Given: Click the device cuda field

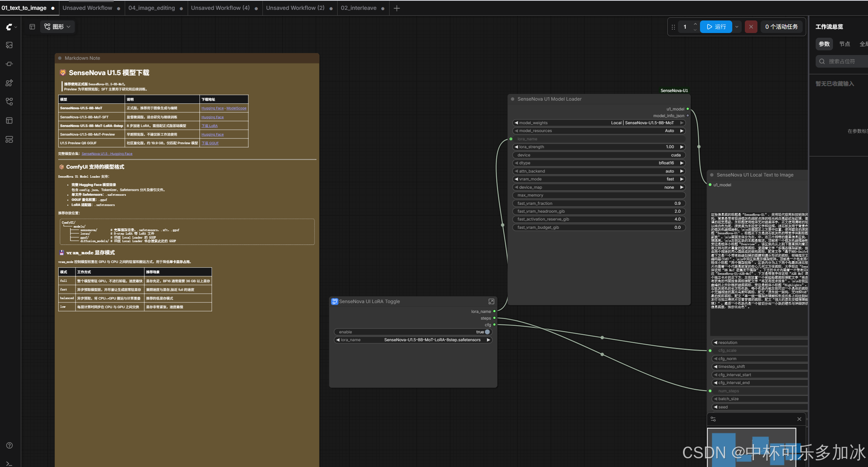Looking at the screenshot, I should tap(599, 155).
